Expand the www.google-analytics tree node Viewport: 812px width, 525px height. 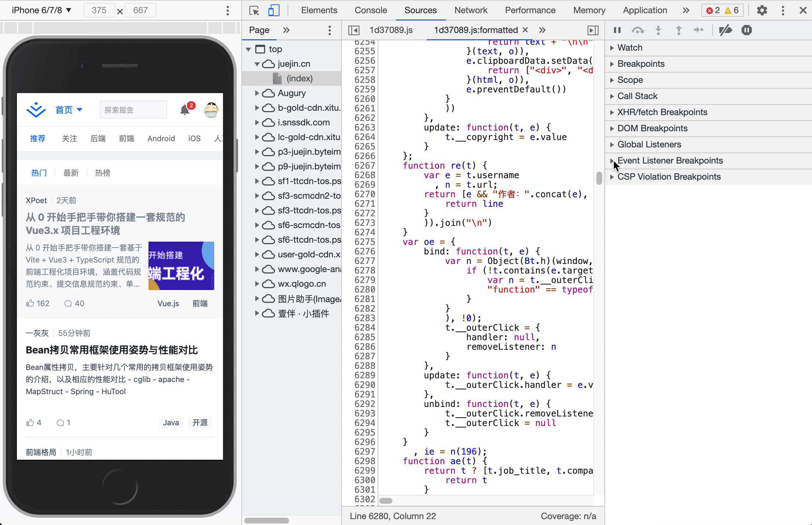(x=257, y=269)
